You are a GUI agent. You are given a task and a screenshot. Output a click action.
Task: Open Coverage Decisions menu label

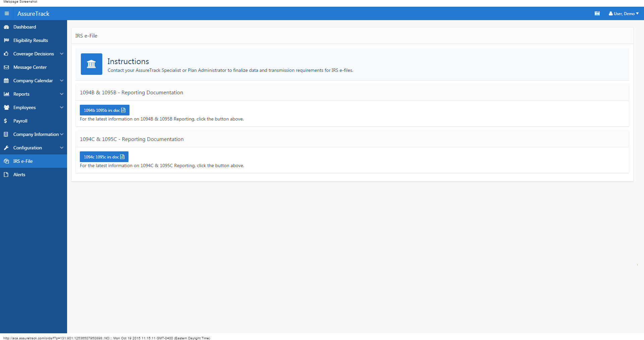click(x=34, y=54)
